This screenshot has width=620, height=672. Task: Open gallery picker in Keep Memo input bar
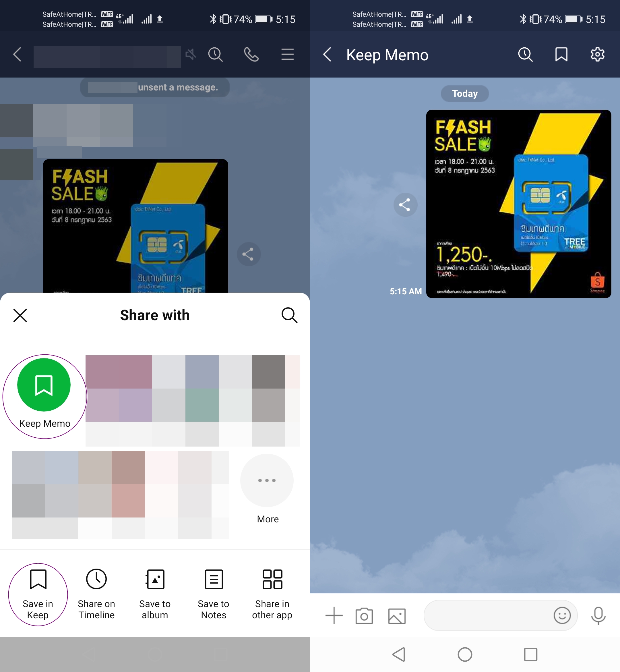(x=397, y=616)
